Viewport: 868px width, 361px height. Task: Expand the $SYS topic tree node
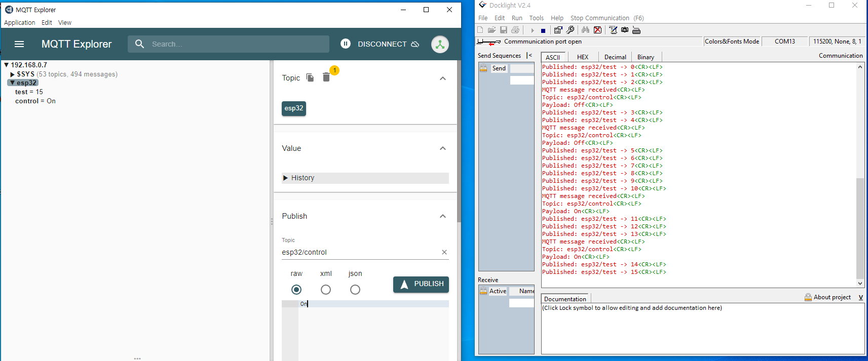tap(13, 74)
